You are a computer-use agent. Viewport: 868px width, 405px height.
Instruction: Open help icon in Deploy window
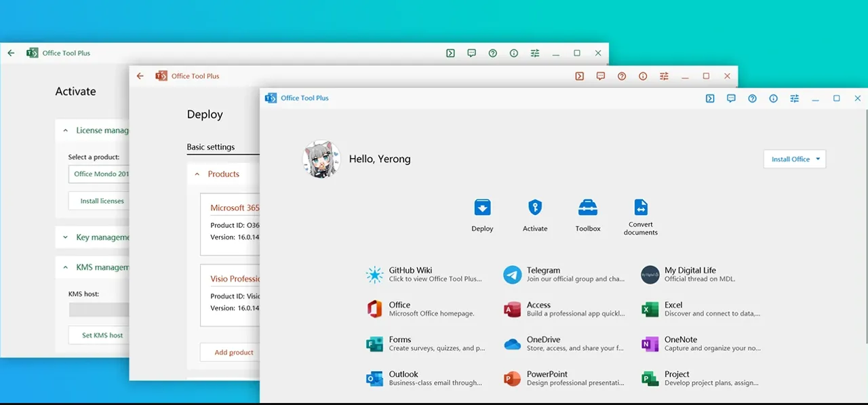[x=622, y=76]
